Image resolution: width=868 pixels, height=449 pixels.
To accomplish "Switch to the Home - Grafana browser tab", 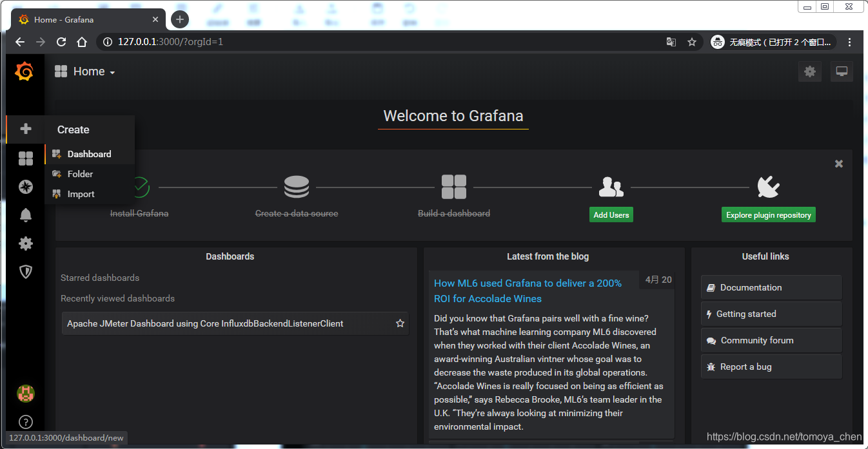I will (x=87, y=20).
